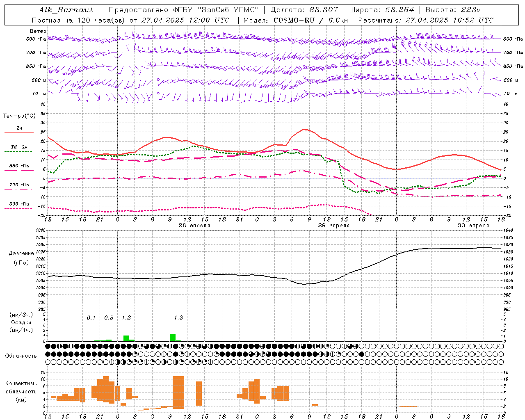Click the Alk_Barnaul station title

(66, 10)
